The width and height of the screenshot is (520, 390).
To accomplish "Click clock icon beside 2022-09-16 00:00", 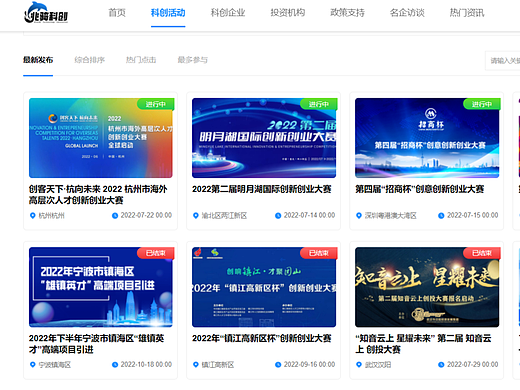I will [278, 365].
